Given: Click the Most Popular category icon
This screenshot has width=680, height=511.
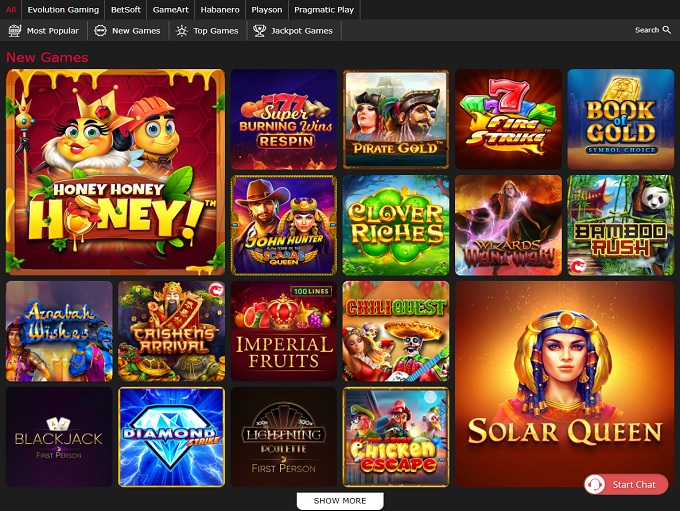Looking at the screenshot, I should coord(15,31).
